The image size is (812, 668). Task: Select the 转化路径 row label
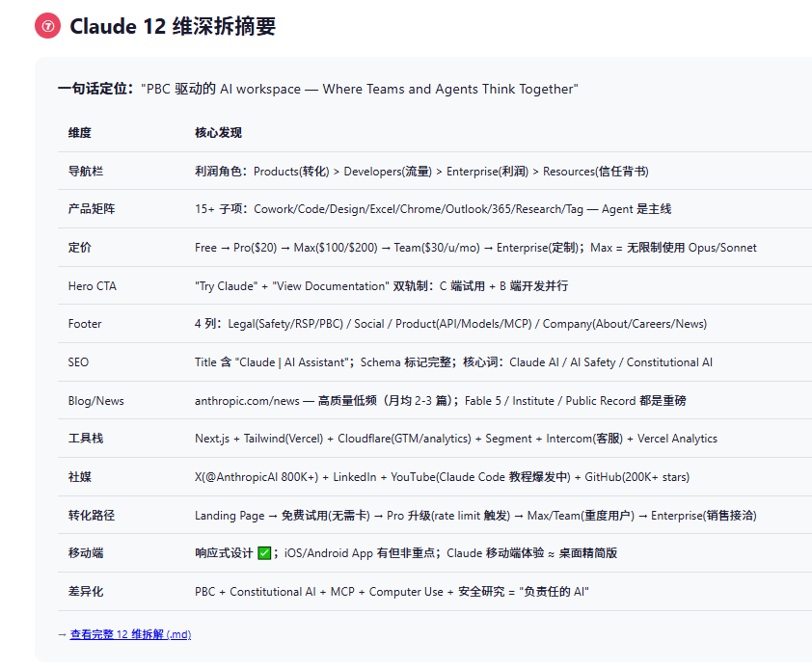coord(92,516)
